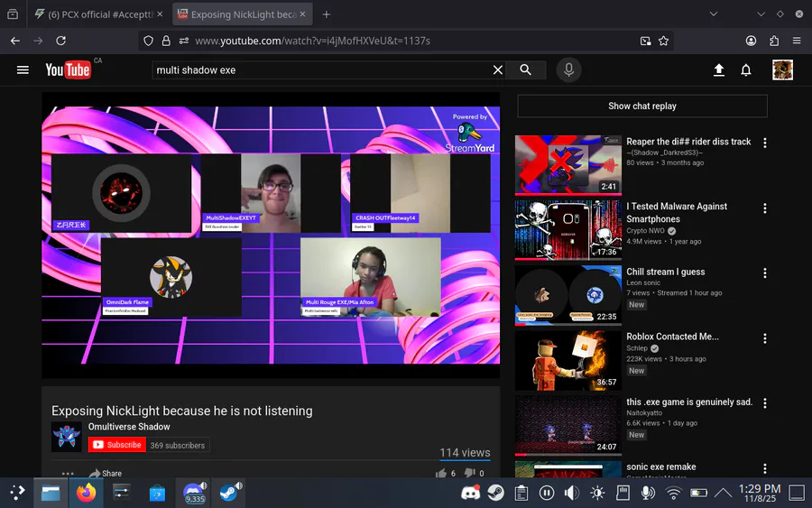Open Discord taskbar app with 9,335 badge
Screen dimensions: 812x508
[194, 493]
